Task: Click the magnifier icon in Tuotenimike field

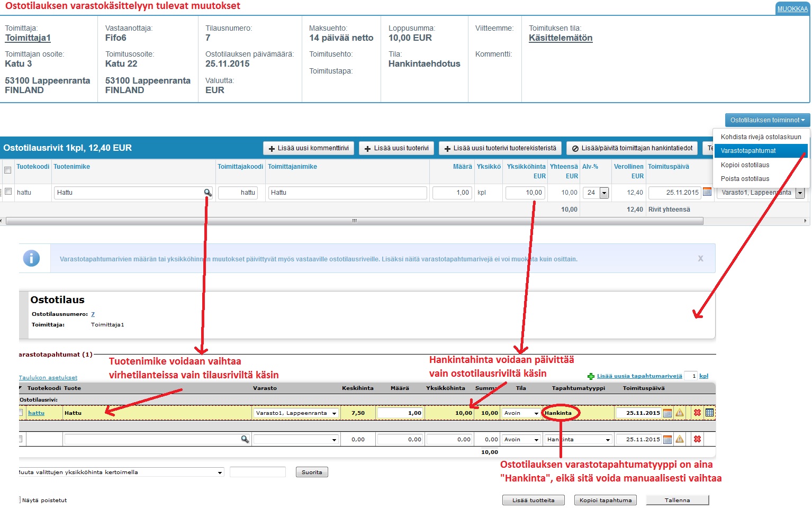Action: [208, 193]
